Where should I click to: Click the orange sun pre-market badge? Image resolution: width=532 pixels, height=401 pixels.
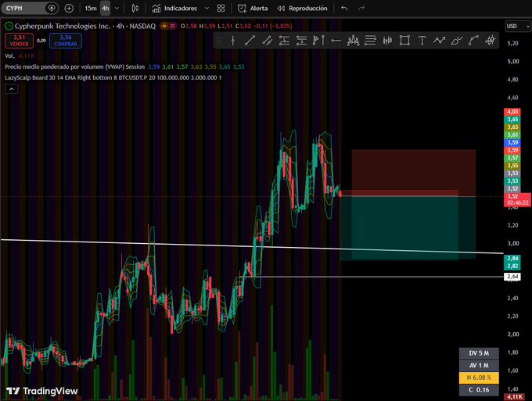pyautogui.click(x=164, y=26)
